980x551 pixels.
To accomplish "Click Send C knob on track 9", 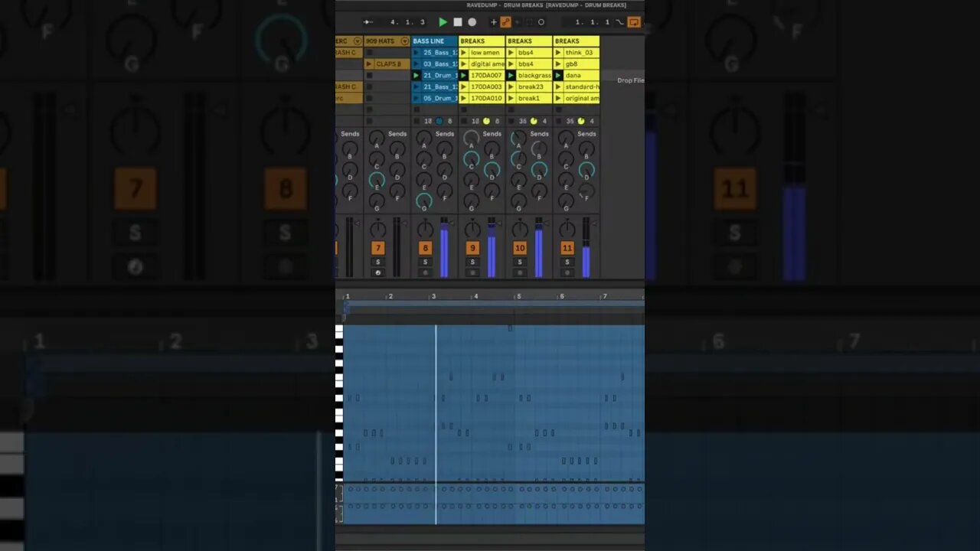I will (472, 159).
